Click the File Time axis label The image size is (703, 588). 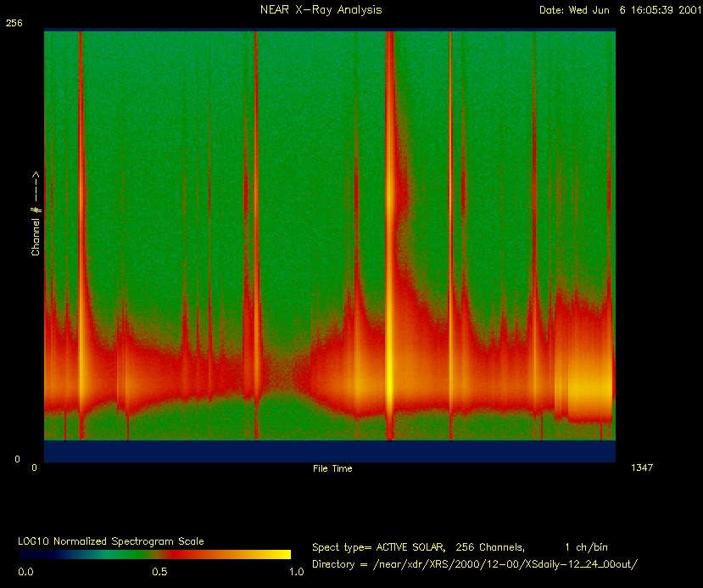coord(332,468)
